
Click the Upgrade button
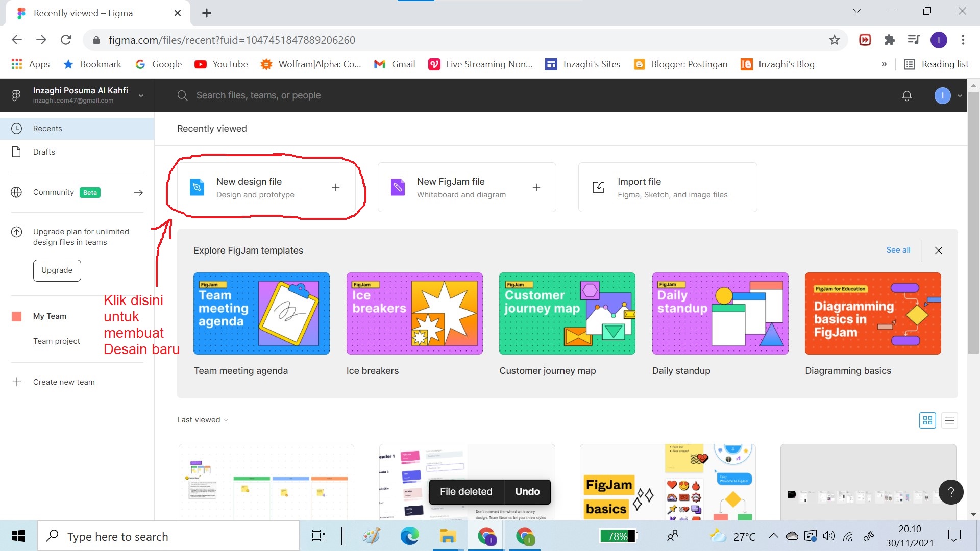57,270
